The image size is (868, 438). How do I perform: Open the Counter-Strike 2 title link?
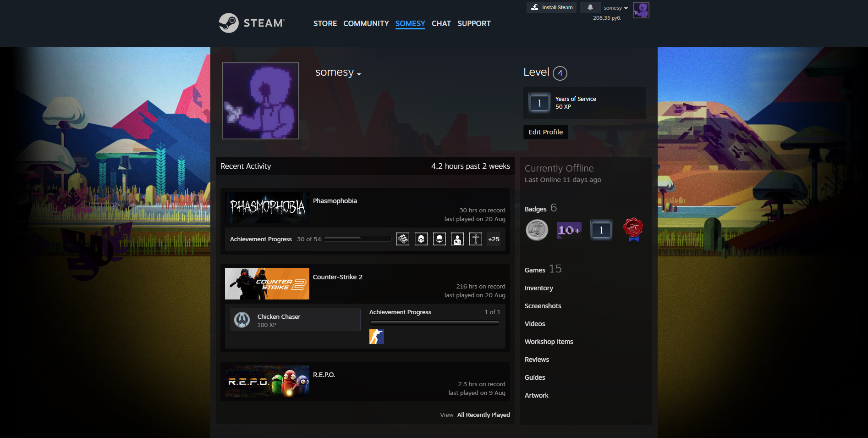(x=338, y=277)
